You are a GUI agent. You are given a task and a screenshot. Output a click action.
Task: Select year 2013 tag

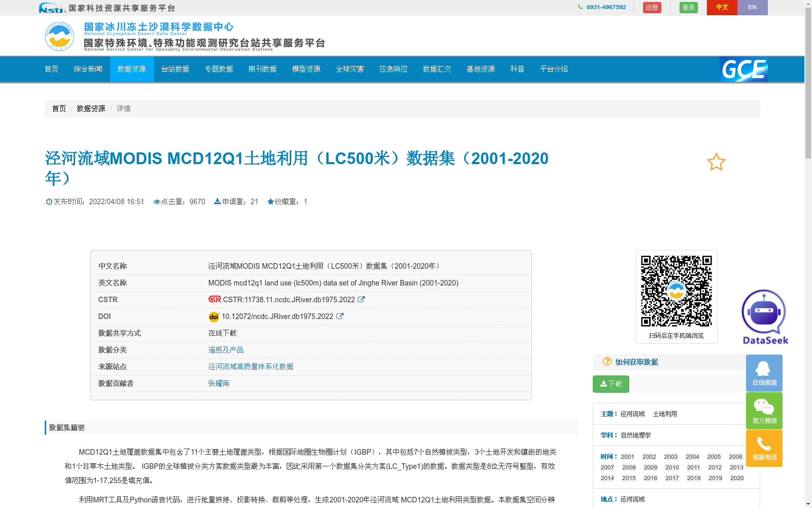coord(736,467)
